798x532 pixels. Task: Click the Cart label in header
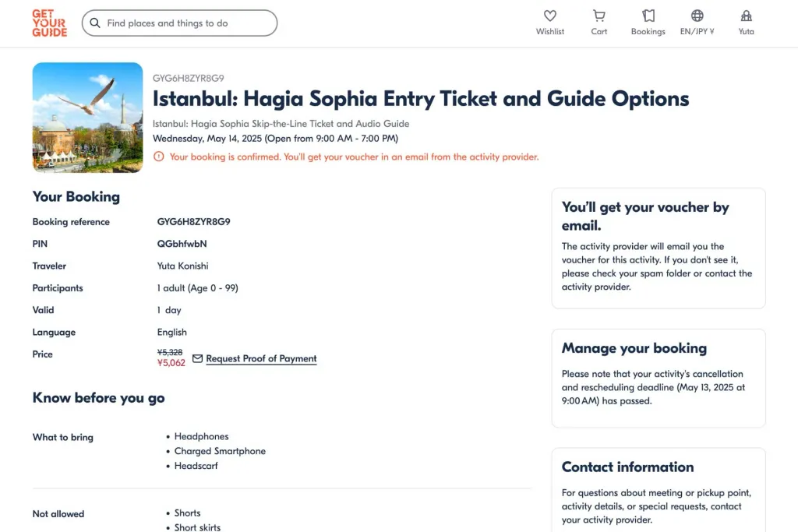tap(598, 32)
